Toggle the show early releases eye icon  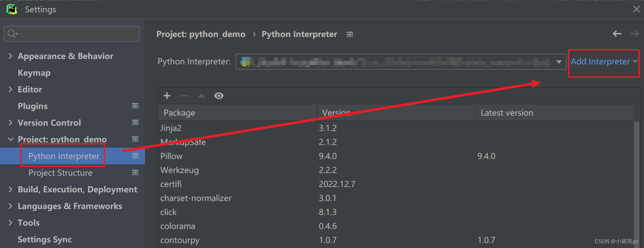[x=219, y=96]
